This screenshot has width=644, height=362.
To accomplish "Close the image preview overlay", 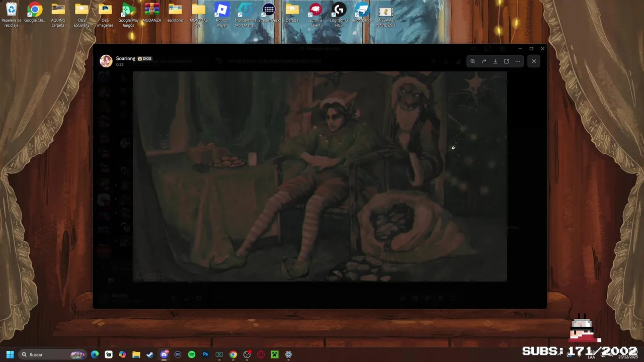I will 534,61.
